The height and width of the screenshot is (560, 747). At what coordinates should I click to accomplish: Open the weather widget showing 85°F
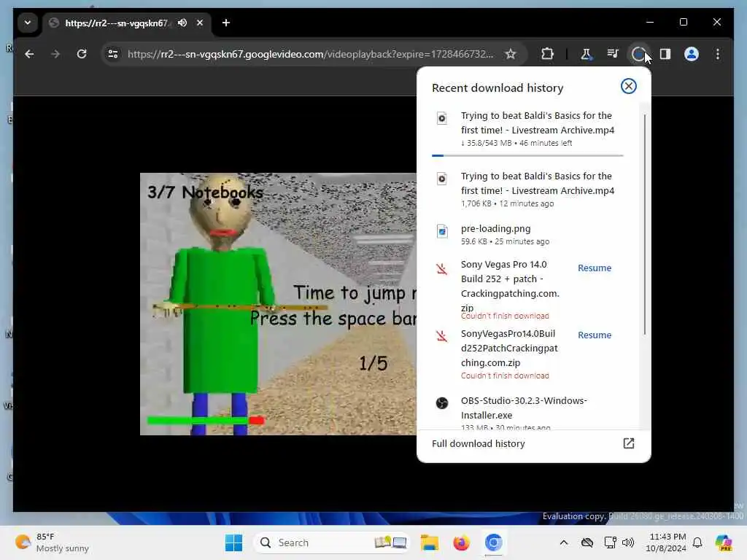52,542
